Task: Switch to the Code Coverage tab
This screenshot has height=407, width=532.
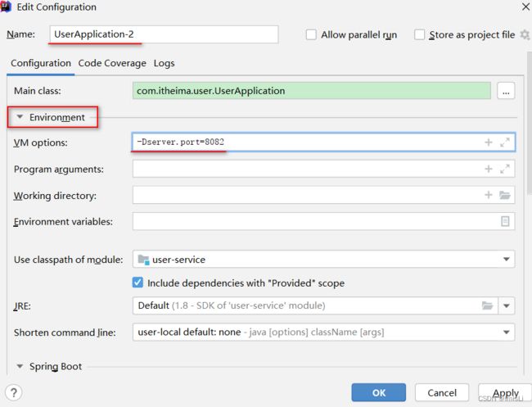Action: [112, 63]
